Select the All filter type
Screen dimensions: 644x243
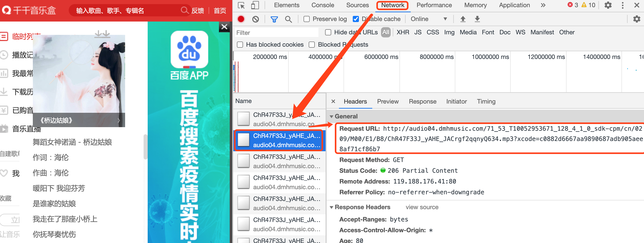click(386, 32)
